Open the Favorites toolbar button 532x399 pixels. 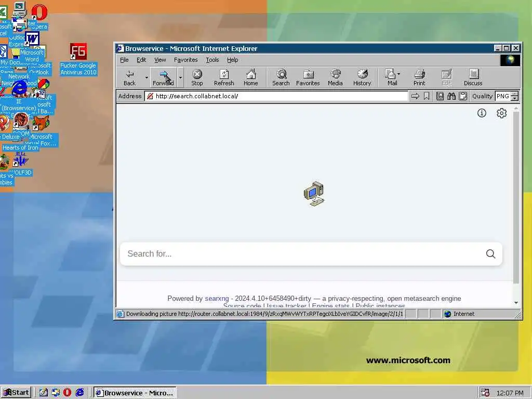[x=308, y=77]
